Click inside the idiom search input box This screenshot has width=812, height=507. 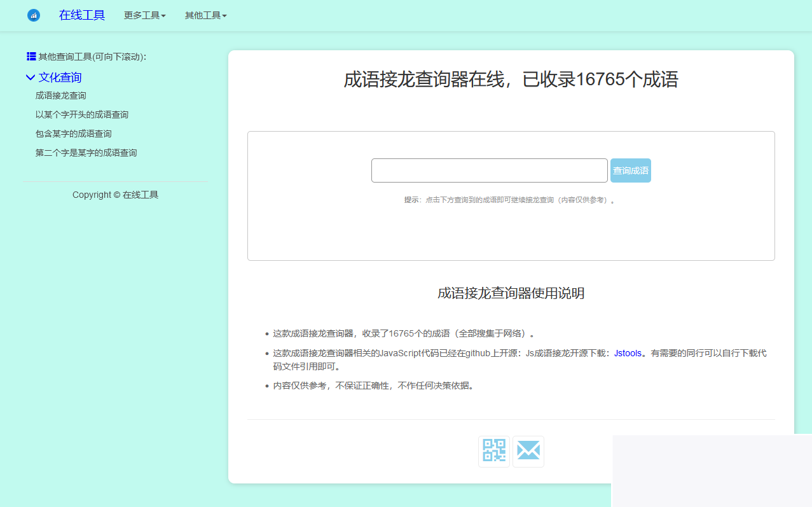click(489, 170)
